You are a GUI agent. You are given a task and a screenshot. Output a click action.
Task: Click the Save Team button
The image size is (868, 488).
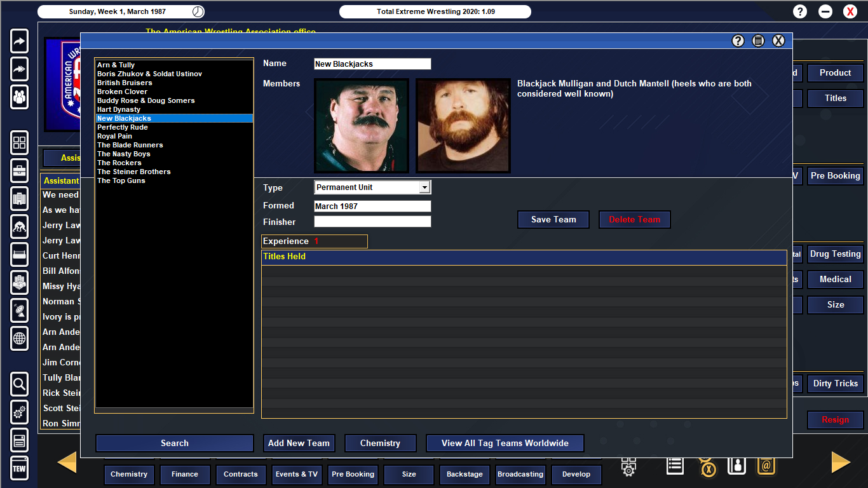tap(553, 219)
